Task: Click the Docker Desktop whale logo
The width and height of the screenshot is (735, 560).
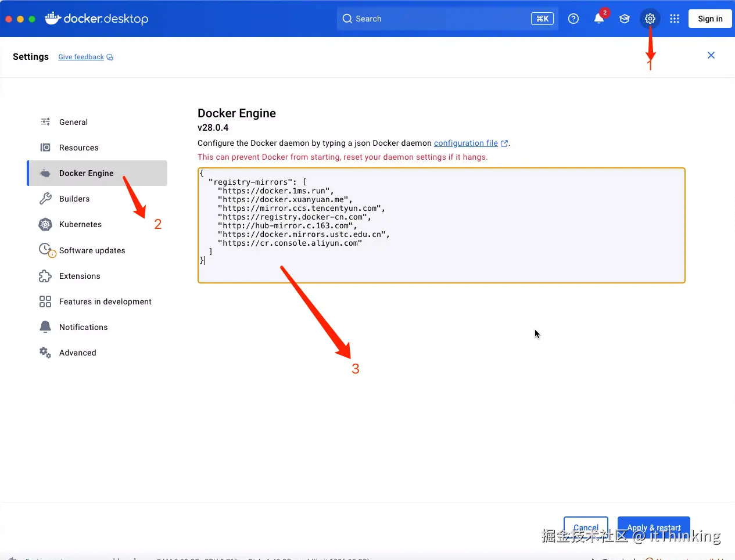Action: (x=53, y=18)
